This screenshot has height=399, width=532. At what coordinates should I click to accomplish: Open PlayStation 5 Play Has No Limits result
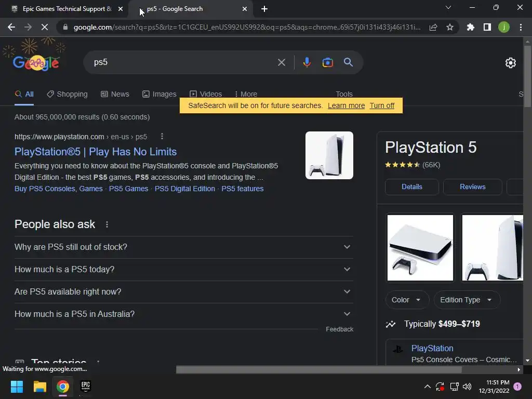click(96, 152)
